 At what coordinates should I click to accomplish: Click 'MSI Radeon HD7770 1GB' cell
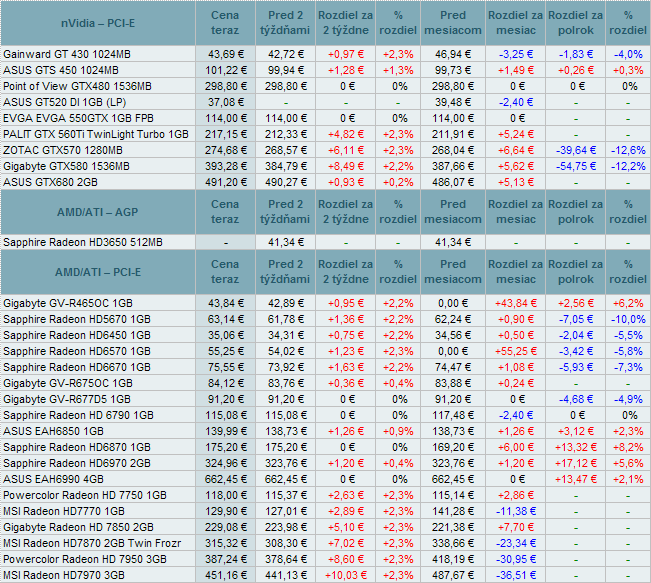pyautogui.click(x=64, y=511)
